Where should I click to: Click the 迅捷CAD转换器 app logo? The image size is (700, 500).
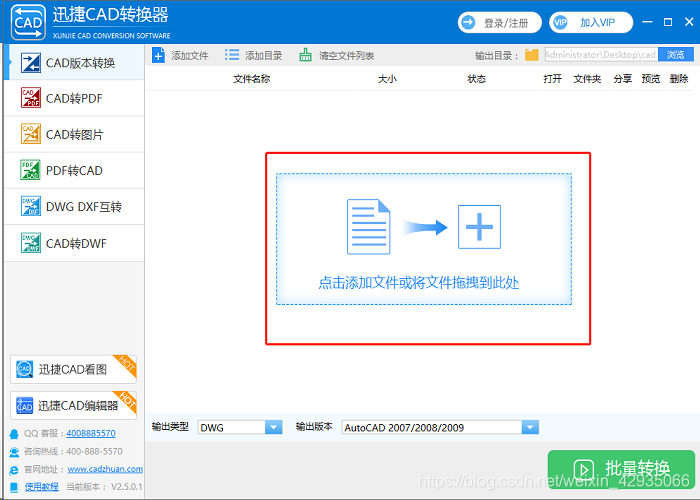(28, 22)
